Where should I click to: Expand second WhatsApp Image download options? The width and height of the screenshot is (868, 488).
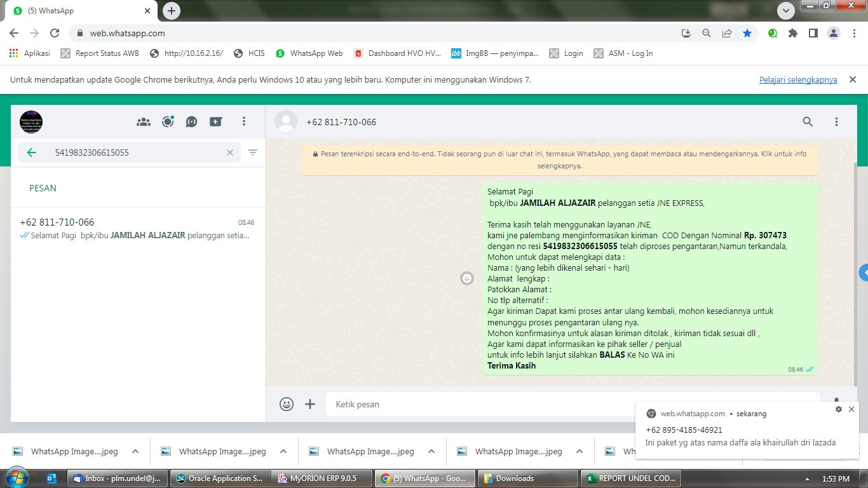pos(283,451)
